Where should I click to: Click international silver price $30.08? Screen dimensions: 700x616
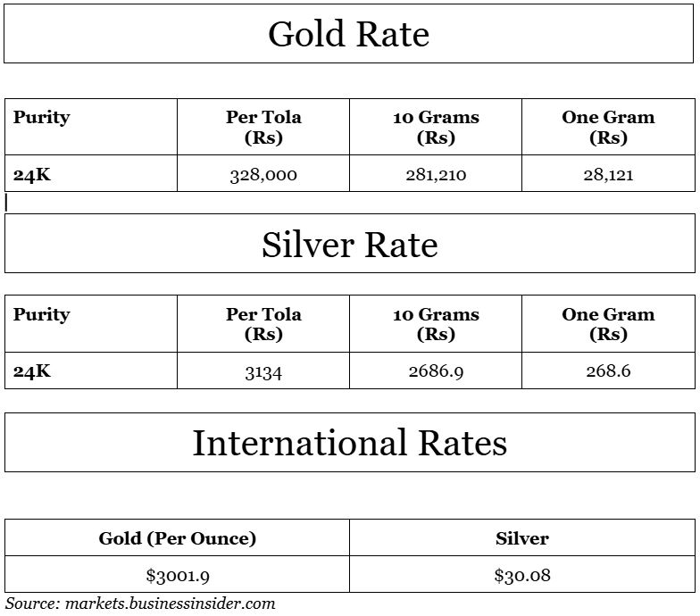click(x=522, y=575)
